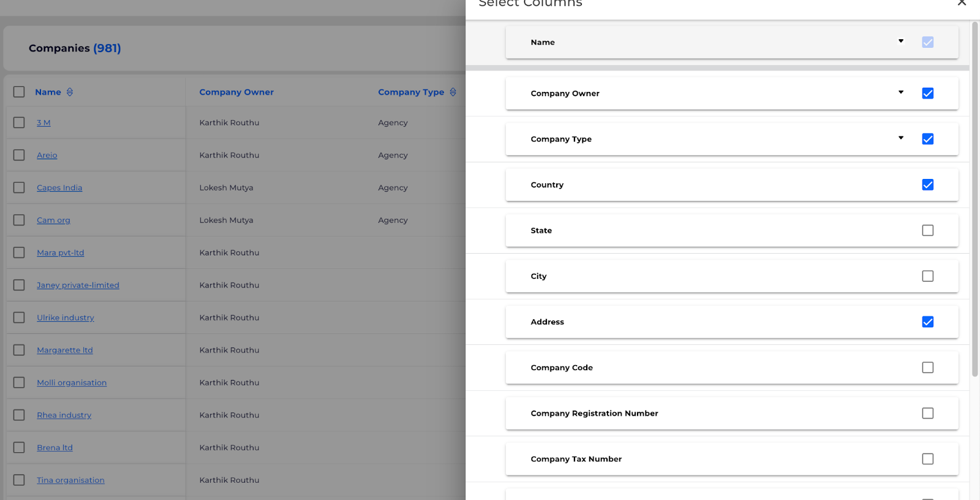The width and height of the screenshot is (980, 500).
Task: Select the Cam org row checkbox
Action: click(19, 220)
